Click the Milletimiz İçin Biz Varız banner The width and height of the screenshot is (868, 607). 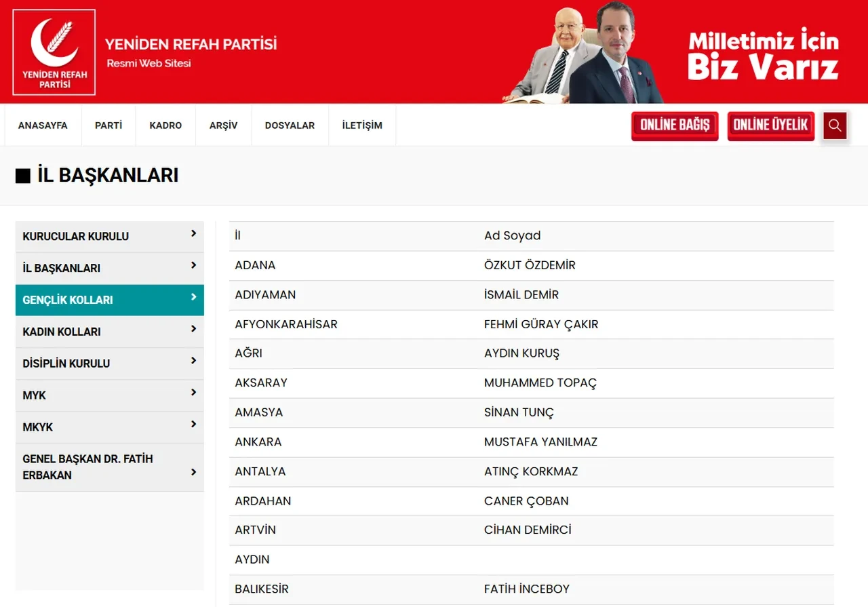point(763,54)
